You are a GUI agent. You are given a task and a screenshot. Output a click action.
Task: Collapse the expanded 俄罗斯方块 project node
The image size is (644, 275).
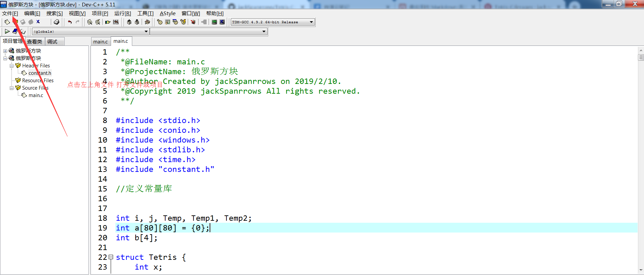point(5,58)
